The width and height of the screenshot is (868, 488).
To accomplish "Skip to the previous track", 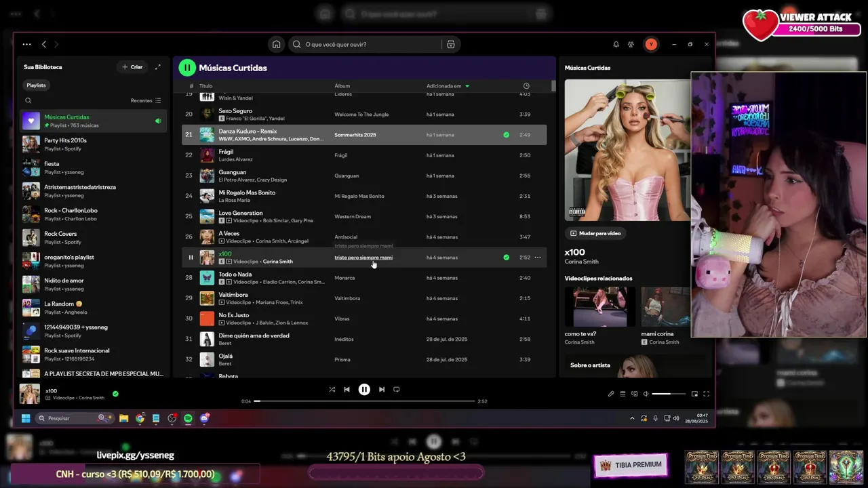I will 347,390.
